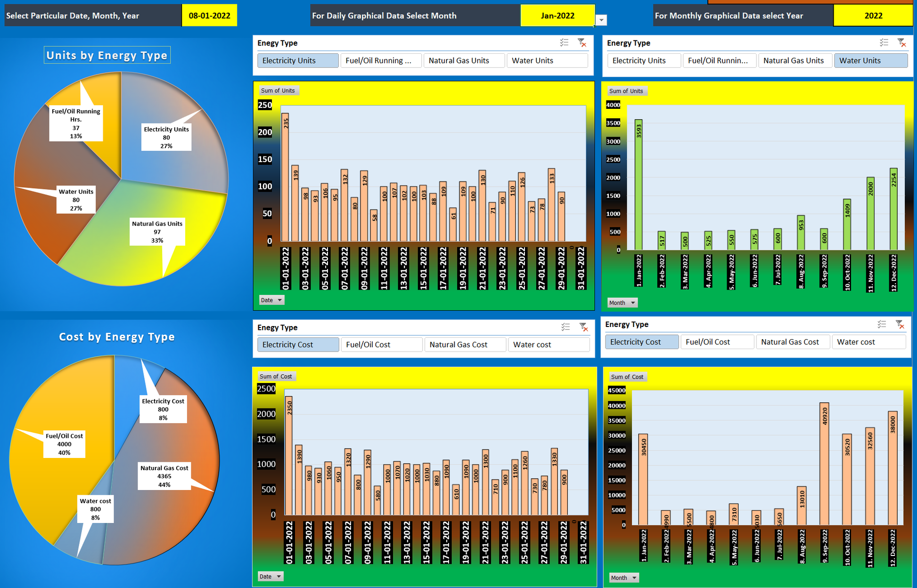Enable multi-select on the daily Cost Energy Type slicer
Viewport: 917px width, 588px height.
[566, 327]
